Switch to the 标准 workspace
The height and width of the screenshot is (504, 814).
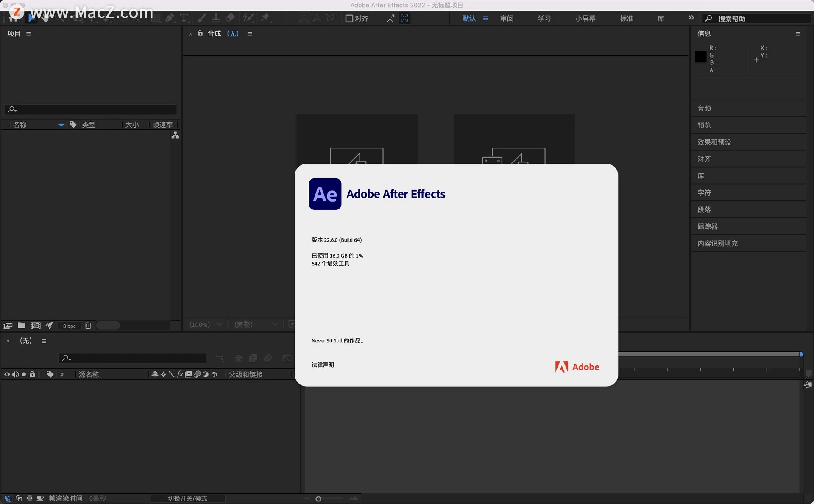pyautogui.click(x=626, y=18)
